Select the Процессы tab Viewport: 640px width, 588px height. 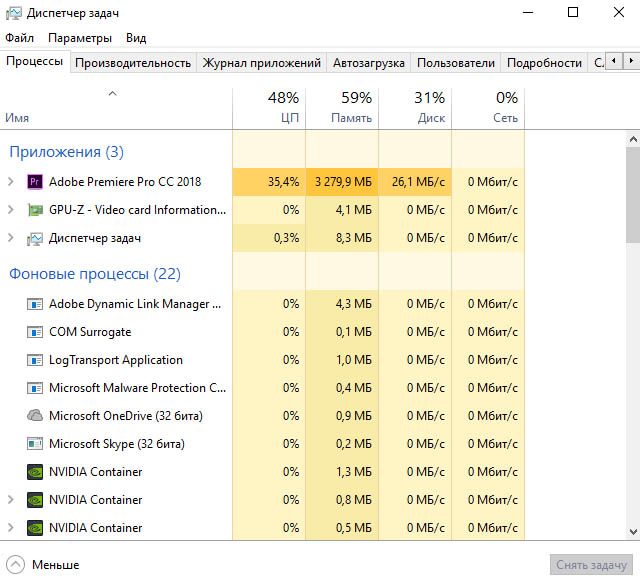coord(35,61)
